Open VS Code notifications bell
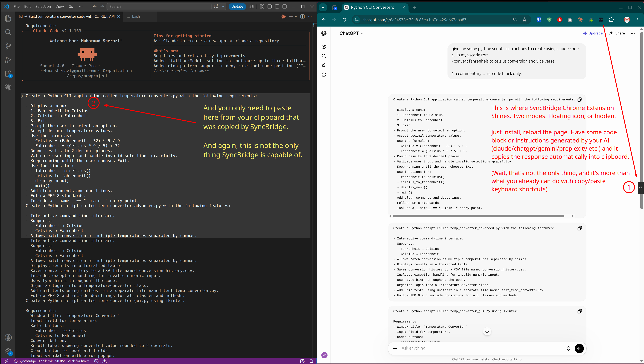The height and width of the screenshot is (364, 644). click(311, 361)
